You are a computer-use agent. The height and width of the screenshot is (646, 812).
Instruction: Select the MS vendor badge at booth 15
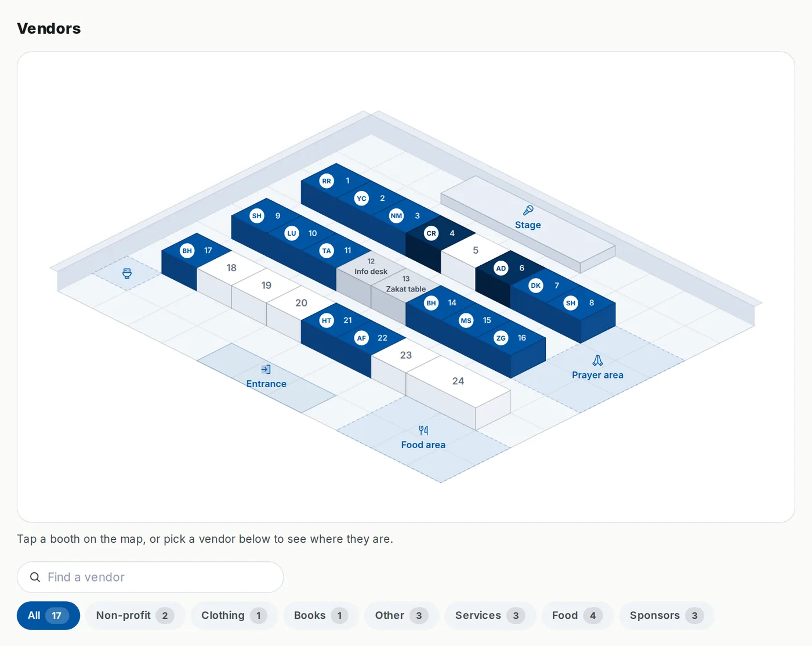click(466, 320)
